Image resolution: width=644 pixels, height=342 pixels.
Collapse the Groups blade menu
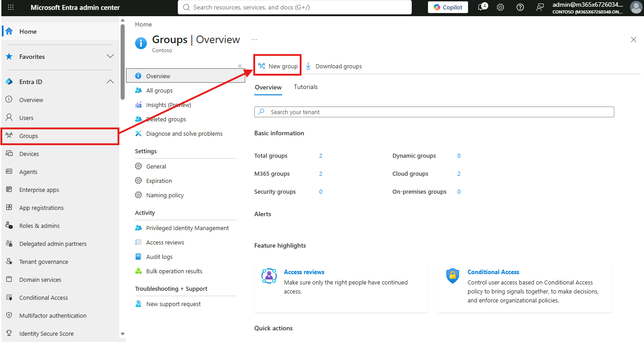240,66
